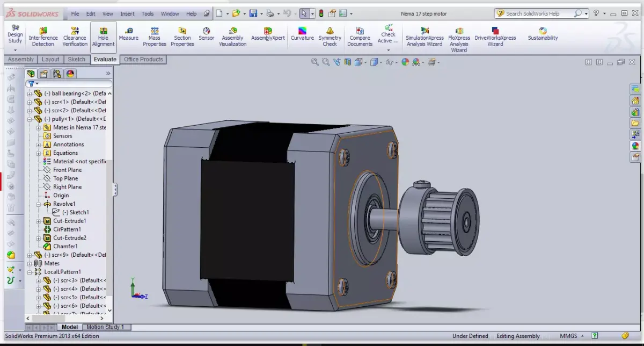Add a Sensor
Image resolution: width=644 pixels, height=346 pixels.
(206, 33)
